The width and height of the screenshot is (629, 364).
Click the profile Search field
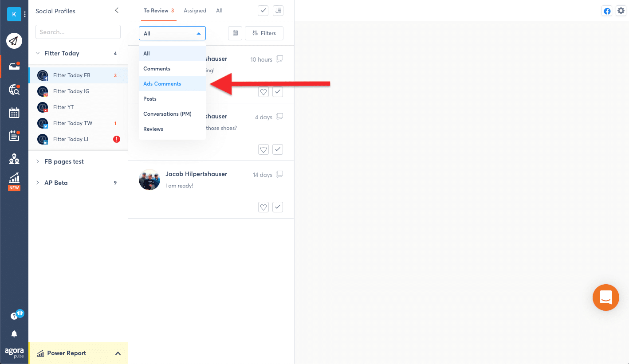pos(78,32)
